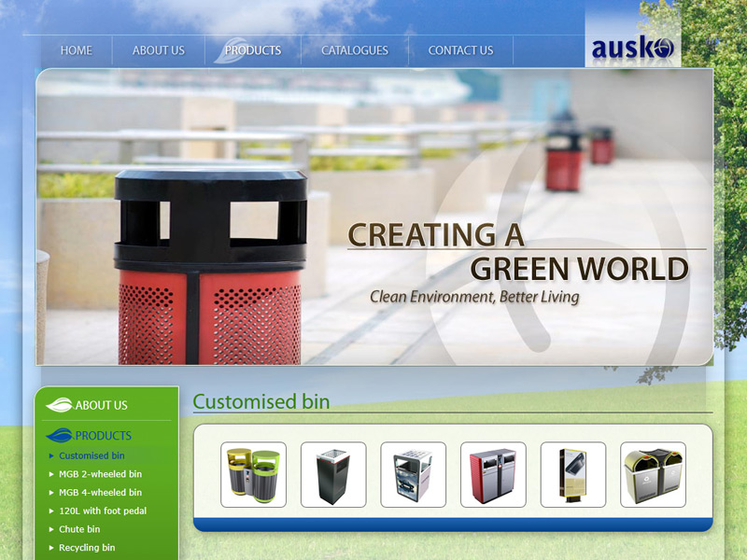Click the red bin hero banner image
Viewport: 747px width, 560px height.
point(374,217)
